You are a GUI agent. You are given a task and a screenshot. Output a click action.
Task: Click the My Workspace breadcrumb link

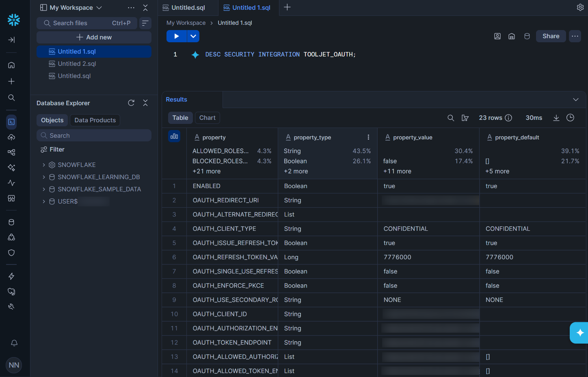coord(186,23)
